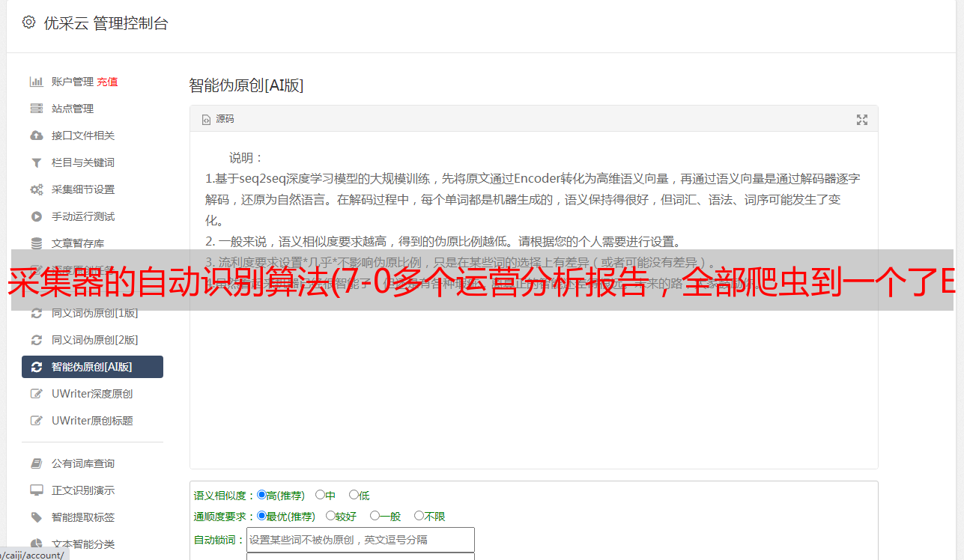Click the refresh icon for 同义词伪原创[2版]

click(36, 340)
